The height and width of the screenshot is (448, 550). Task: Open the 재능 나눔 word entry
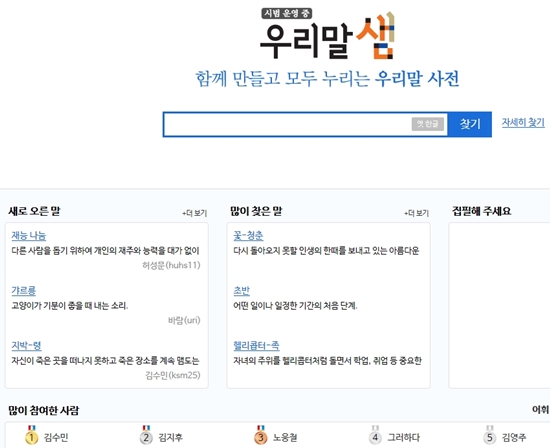(x=29, y=235)
